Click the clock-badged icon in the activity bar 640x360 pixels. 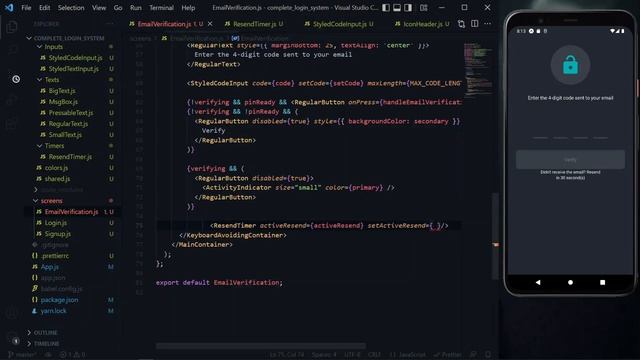pos(16,79)
